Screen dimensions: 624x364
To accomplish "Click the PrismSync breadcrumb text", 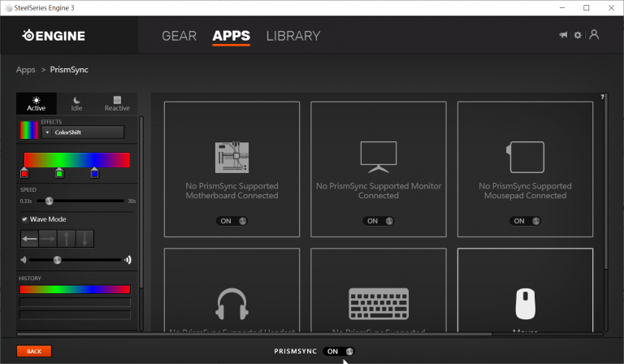I will [69, 70].
